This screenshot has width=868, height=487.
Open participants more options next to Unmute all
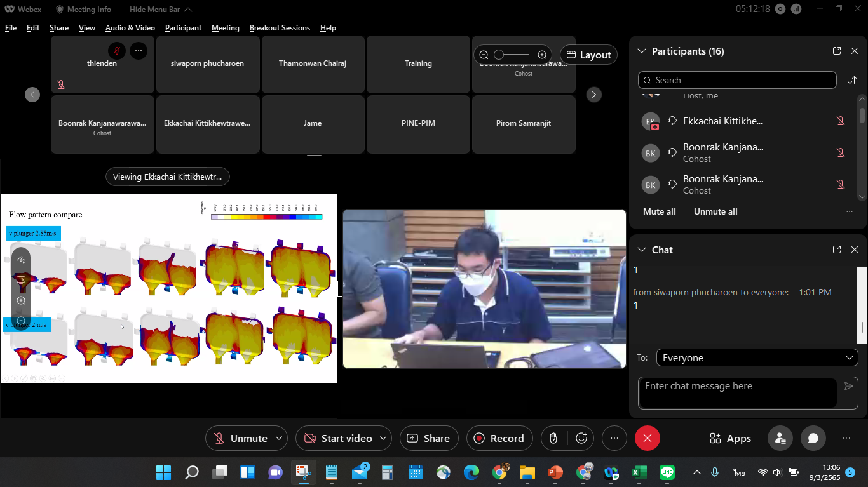(850, 211)
